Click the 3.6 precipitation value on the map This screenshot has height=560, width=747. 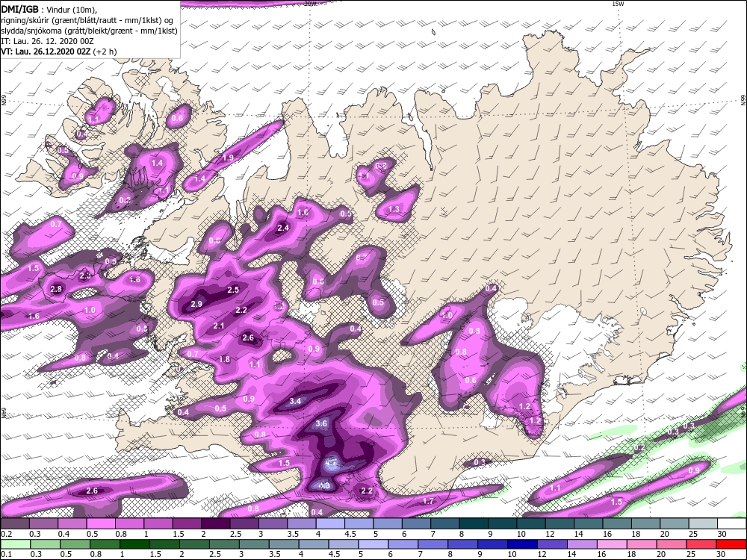click(321, 423)
